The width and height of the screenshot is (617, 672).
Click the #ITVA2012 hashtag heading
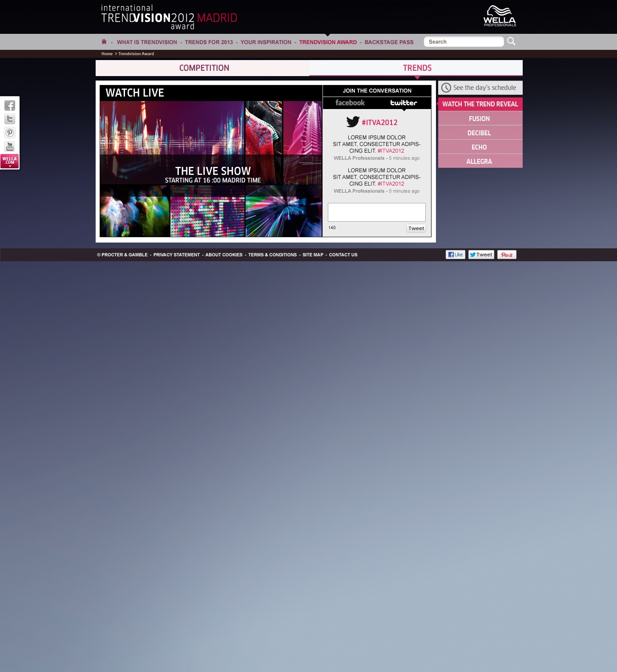click(379, 122)
